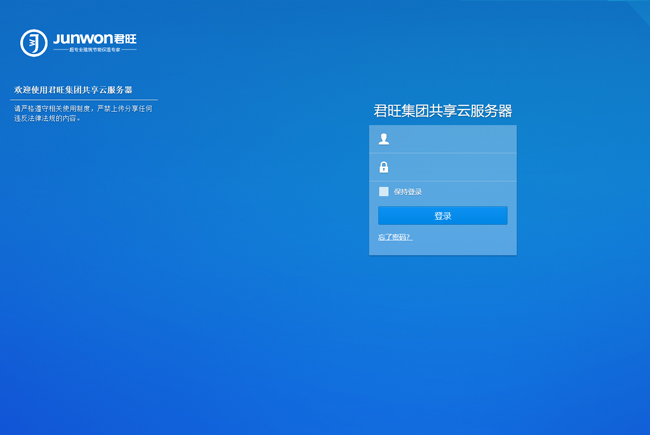Click the user icon in username field
650x435 pixels.
tap(384, 139)
